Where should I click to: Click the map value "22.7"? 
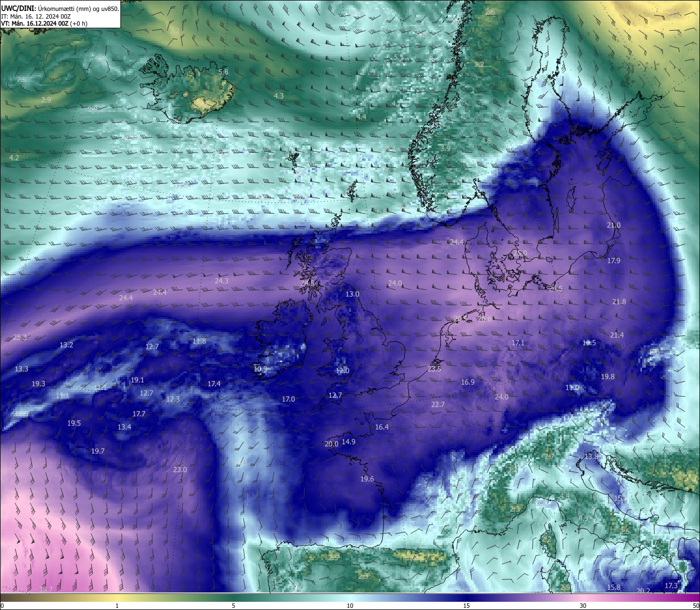tap(438, 405)
